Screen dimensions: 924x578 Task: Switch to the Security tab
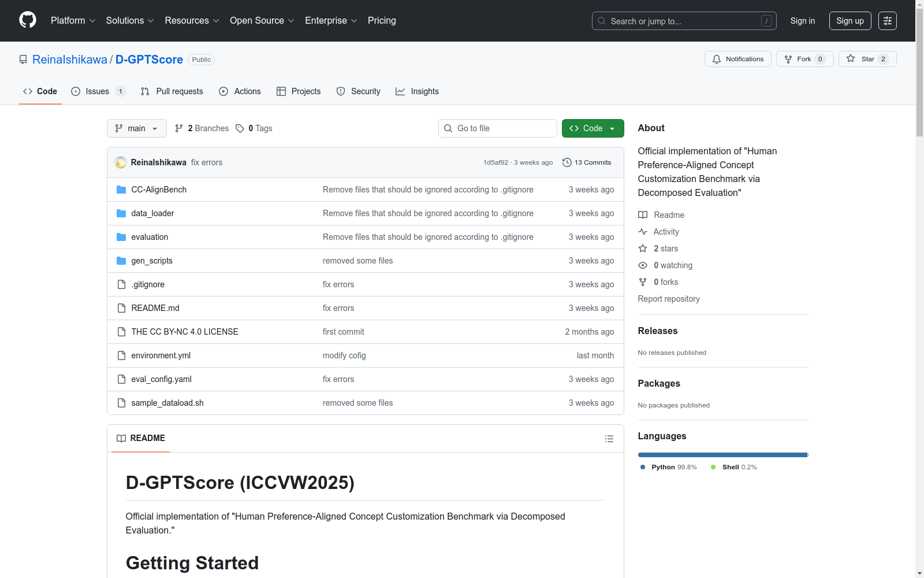coord(359,91)
